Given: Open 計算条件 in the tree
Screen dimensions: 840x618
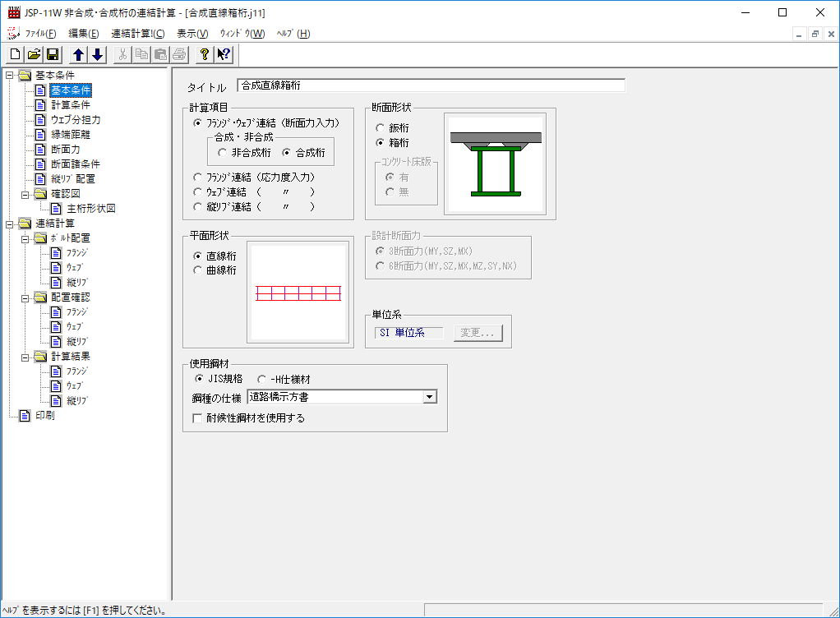Looking at the screenshot, I should click(71, 105).
